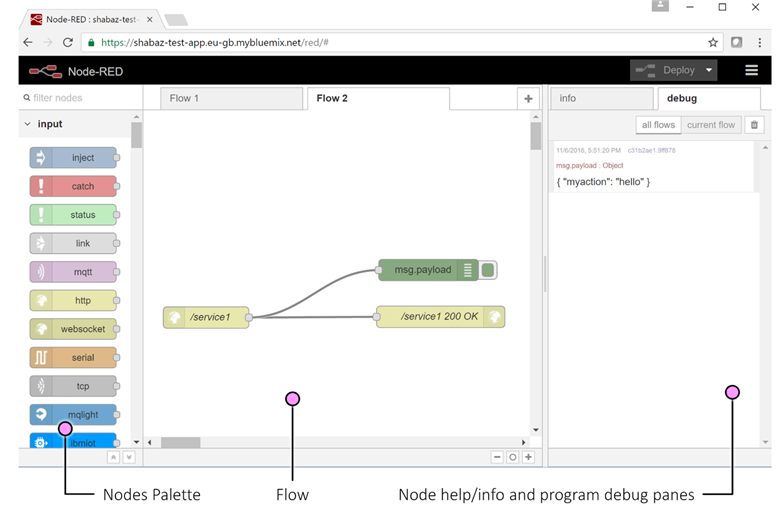Open the Deploy dropdown arrow

[x=708, y=70]
